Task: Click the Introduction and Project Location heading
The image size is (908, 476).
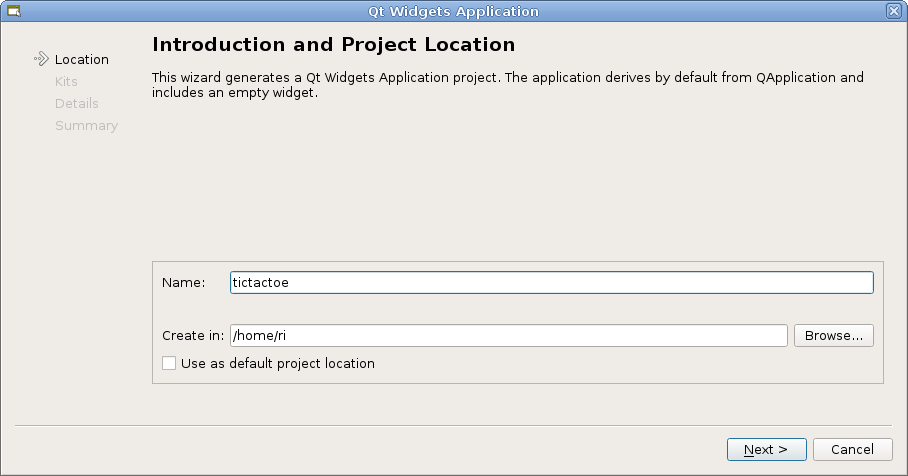Action: [x=333, y=45]
